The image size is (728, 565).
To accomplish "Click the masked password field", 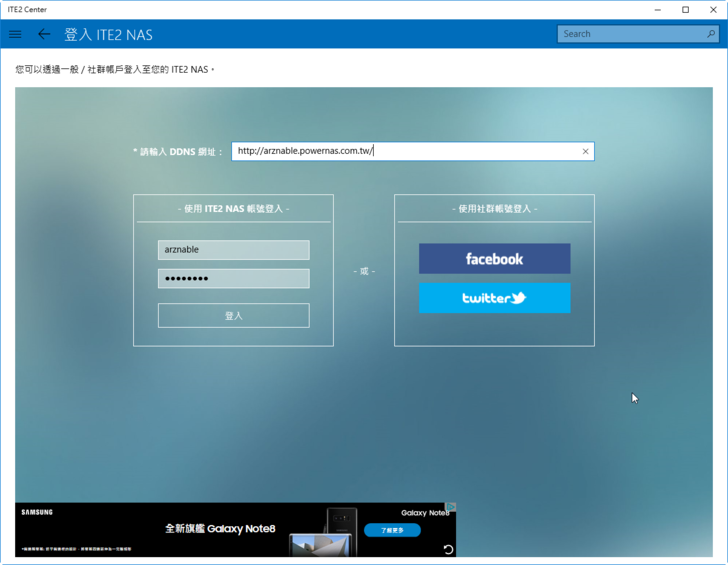I will pyautogui.click(x=233, y=279).
